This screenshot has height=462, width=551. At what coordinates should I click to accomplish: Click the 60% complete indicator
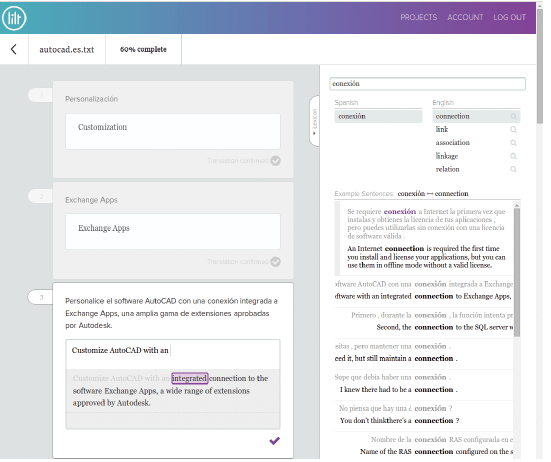(143, 50)
